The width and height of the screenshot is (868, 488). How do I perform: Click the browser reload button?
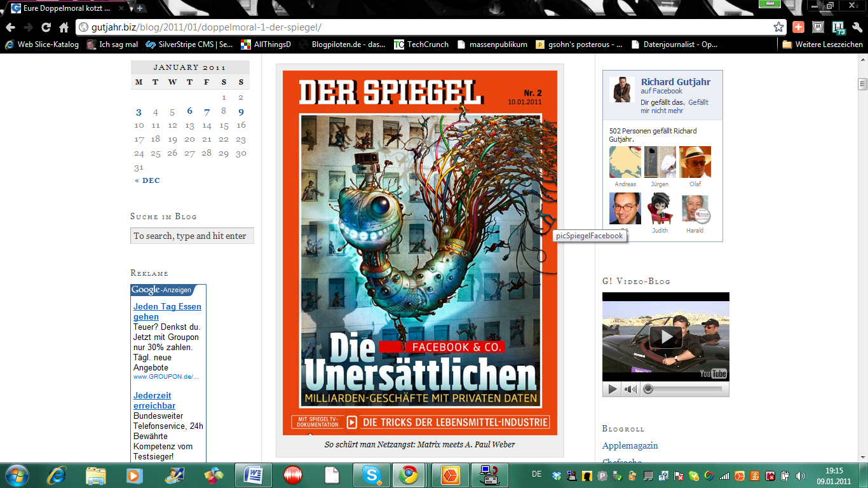pyautogui.click(x=46, y=27)
